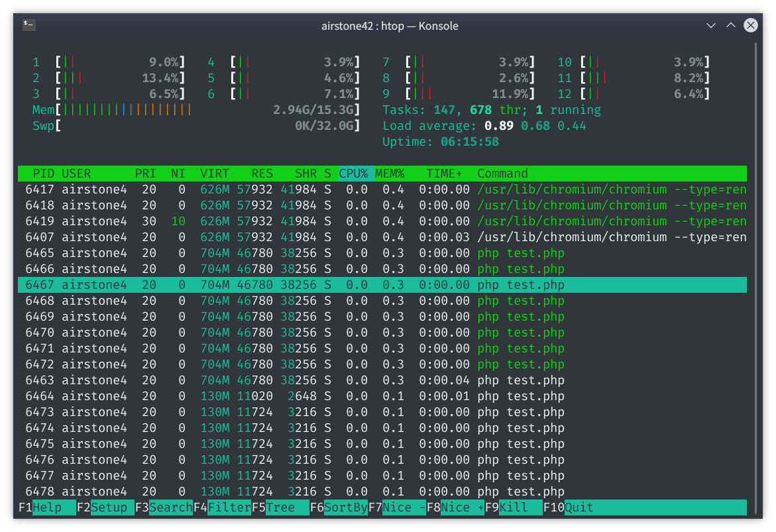The image size is (776, 532).
Task: Open the F4 Filter option
Action: [x=221, y=507]
